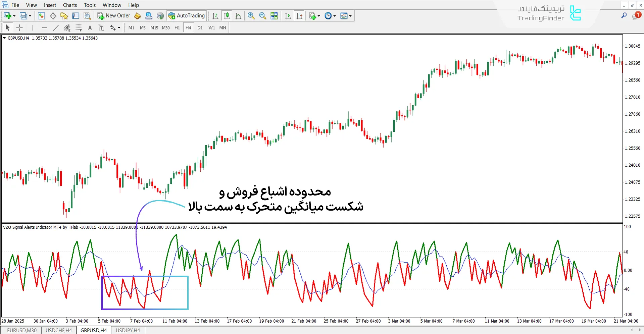Select the Text annotation tool

90,27
